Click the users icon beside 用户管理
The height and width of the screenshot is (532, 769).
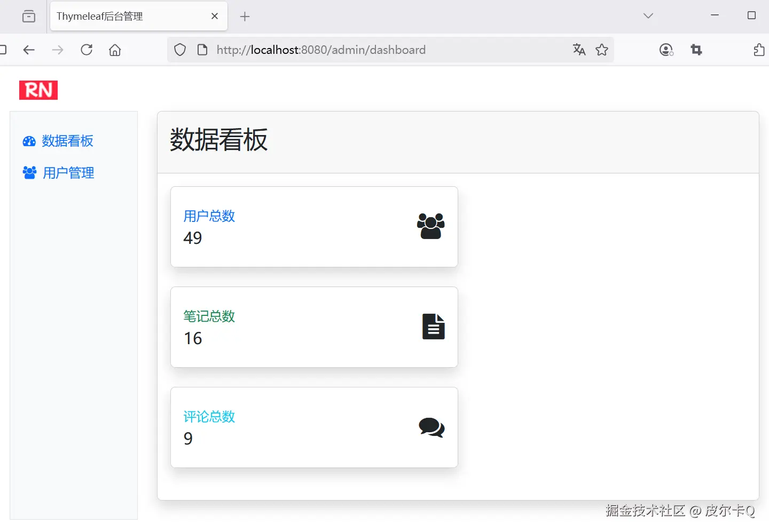point(29,173)
